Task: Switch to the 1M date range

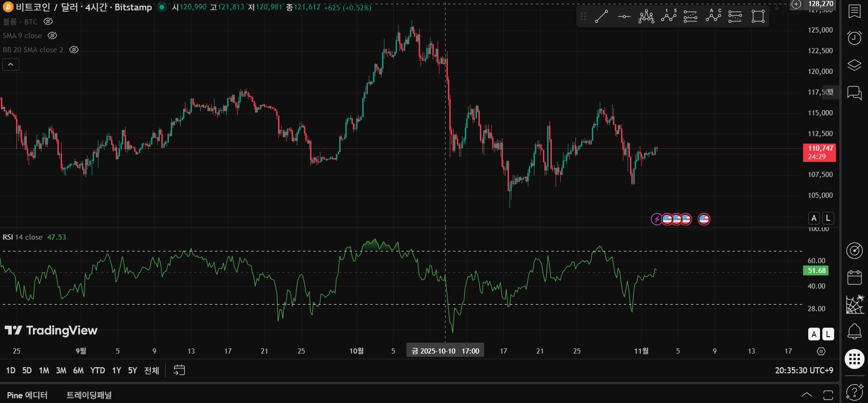Action: (x=44, y=371)
